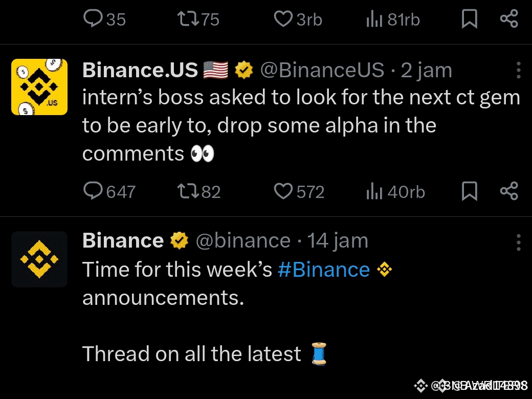
Task: View analytics showing 40rb views
Action: click(x=395, y=191)
